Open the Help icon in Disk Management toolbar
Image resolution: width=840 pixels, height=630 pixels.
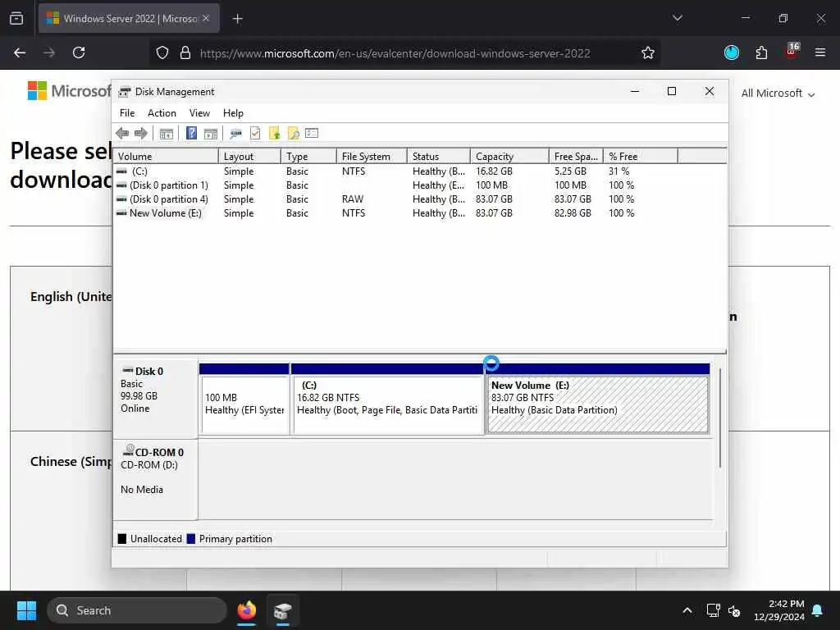click(191, 133)
